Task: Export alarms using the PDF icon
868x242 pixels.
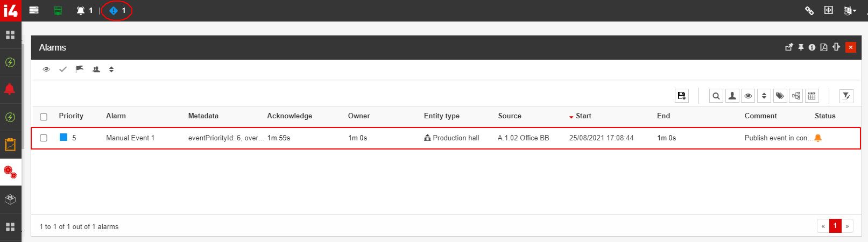Action: click(823, 47)
